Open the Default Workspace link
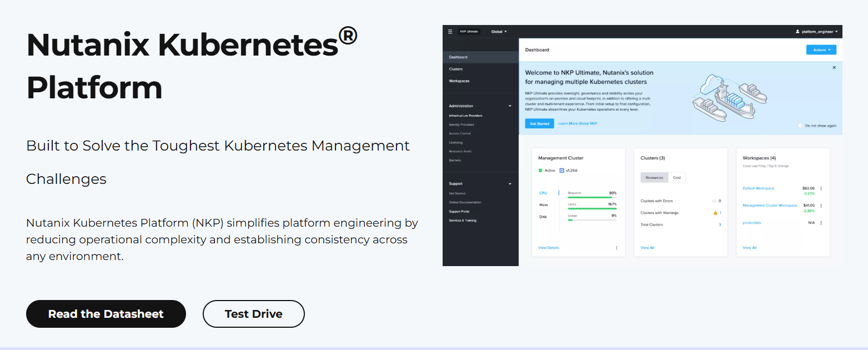The width and height of the screenshot is (868, 350). [x=758, y=188]
